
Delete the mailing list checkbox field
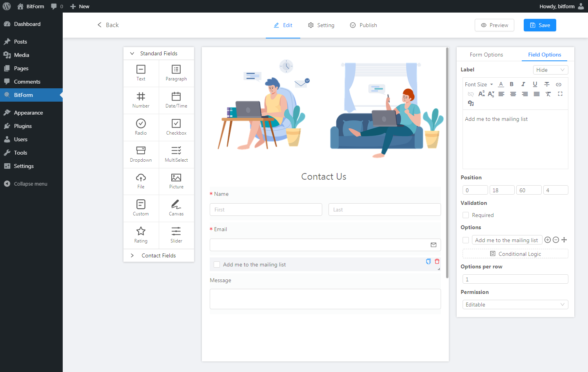click(437, 261)
